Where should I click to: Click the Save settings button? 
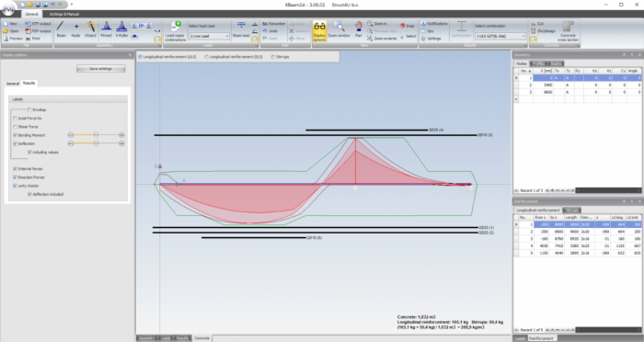(100, 69)
